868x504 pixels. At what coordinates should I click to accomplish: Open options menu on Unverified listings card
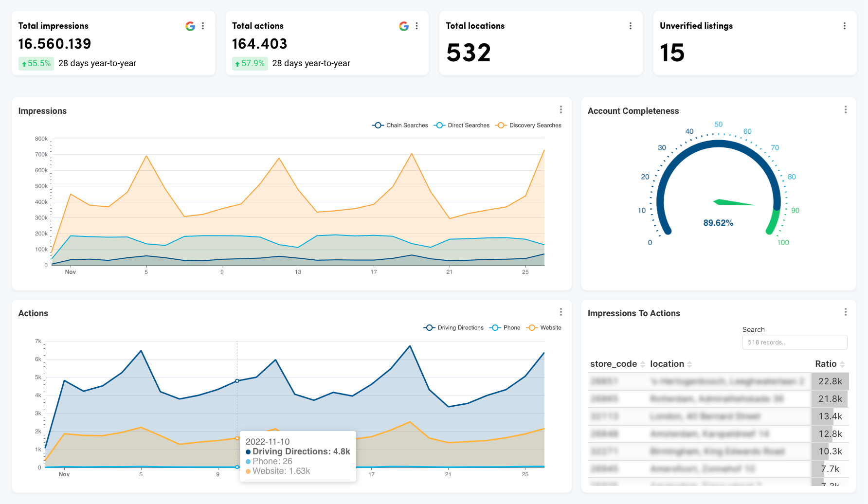844,26
